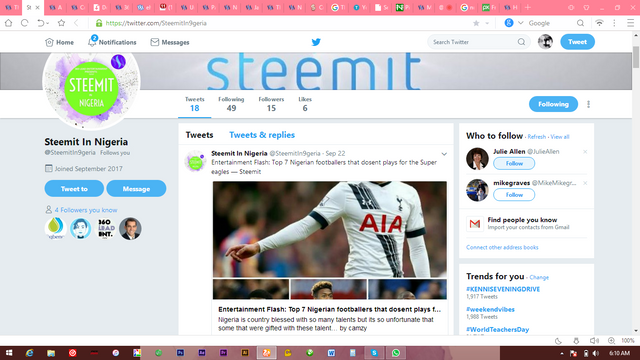Viewport: 640px width, 360px height.
Task: Dismiss mikegraves suggestion
Action: [585, 183]
